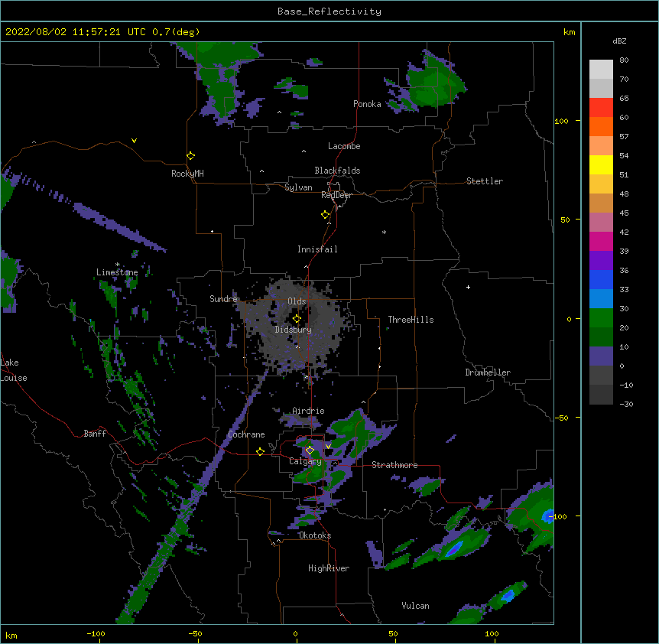Screen dimensions: 659x644
Task: Pick the orange swatch between 60 and 57
Action: point(601,126)
